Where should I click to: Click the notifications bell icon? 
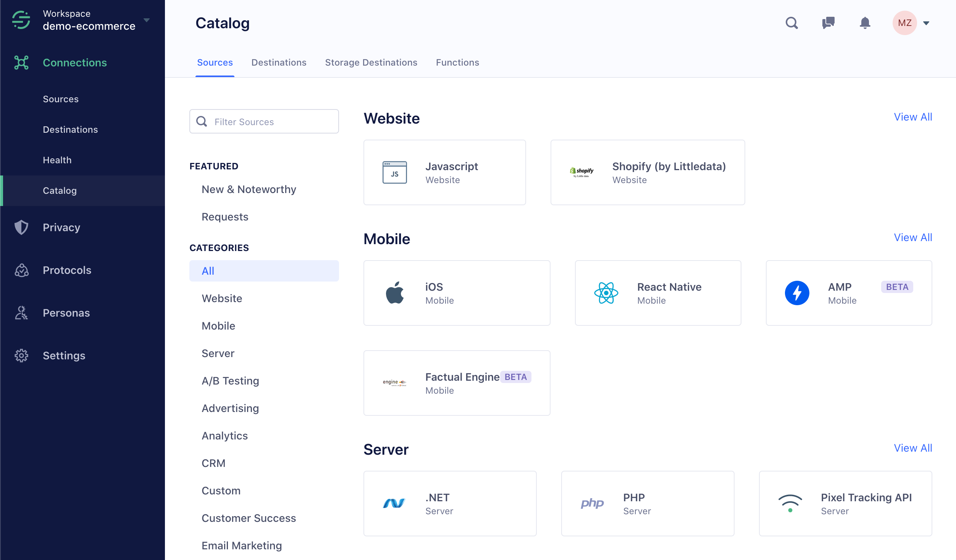point(865,23)
